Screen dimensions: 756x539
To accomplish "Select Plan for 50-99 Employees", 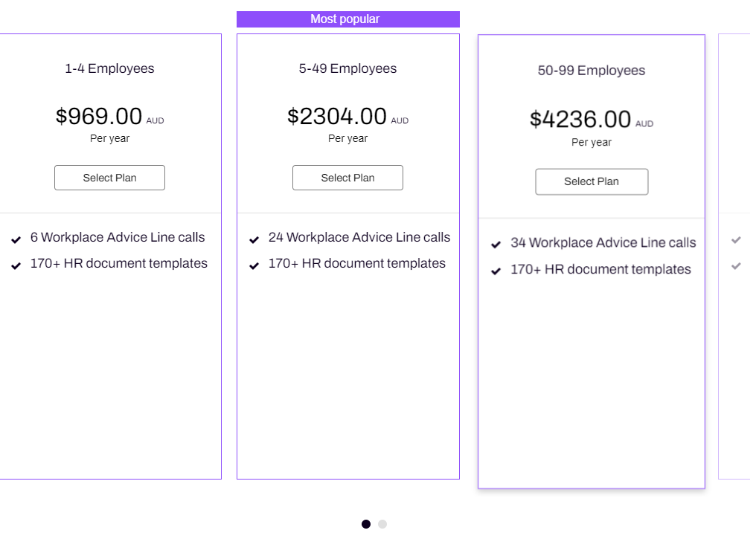I will tap(592, 181).
